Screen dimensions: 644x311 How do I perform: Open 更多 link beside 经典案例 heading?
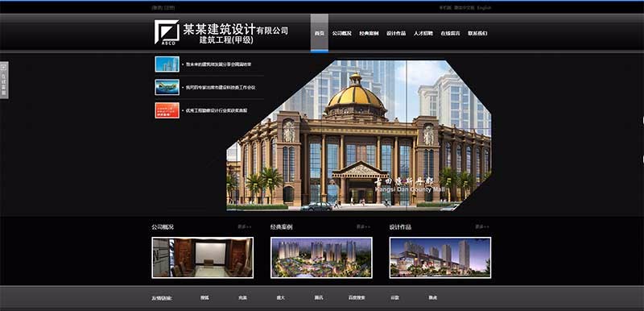tap(363, 226)
